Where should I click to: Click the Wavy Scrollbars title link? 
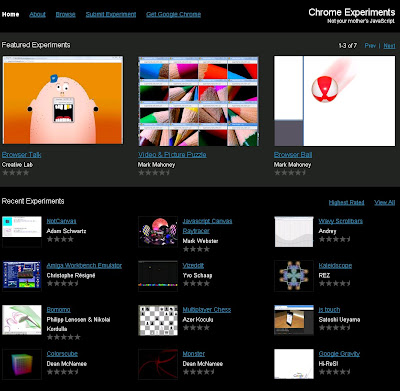tap(340, 221)
